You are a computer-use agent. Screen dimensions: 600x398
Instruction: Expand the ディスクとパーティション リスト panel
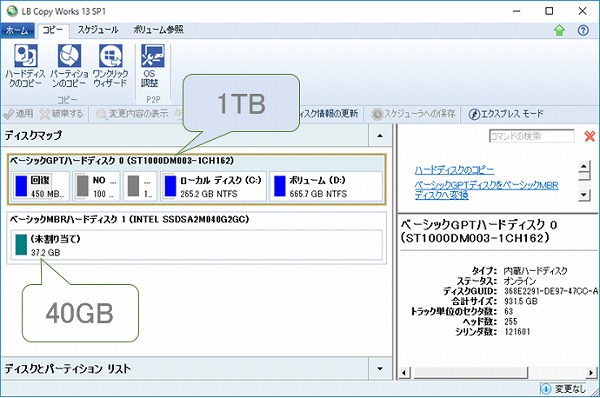[x=380, y=369]
